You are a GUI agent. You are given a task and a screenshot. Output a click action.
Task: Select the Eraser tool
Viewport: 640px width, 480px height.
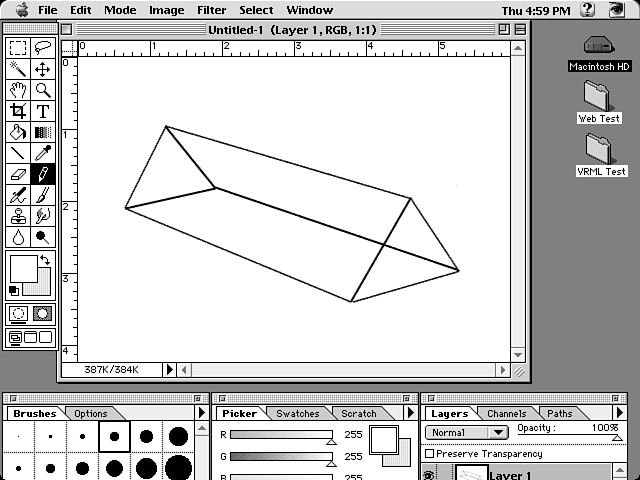click(18, 174)
